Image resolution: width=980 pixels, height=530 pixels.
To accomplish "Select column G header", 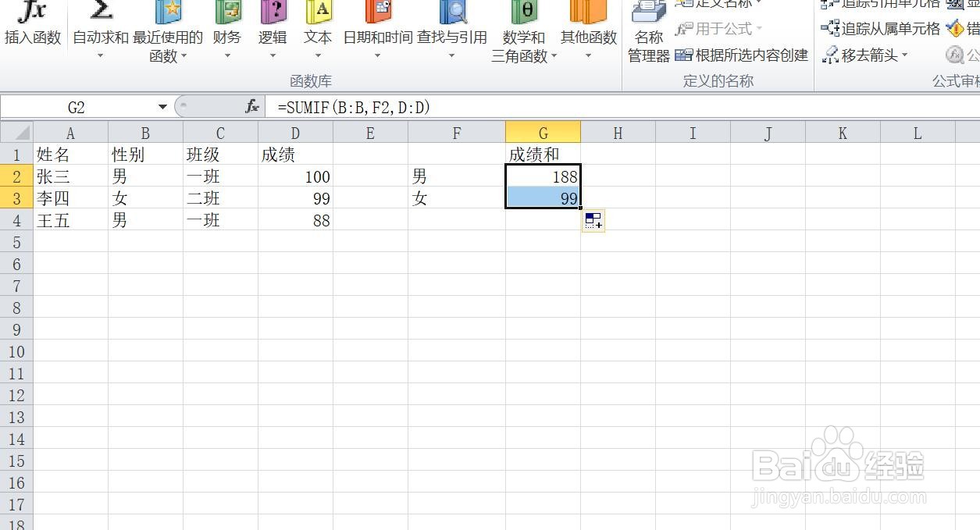I will (x=543, y=133).
